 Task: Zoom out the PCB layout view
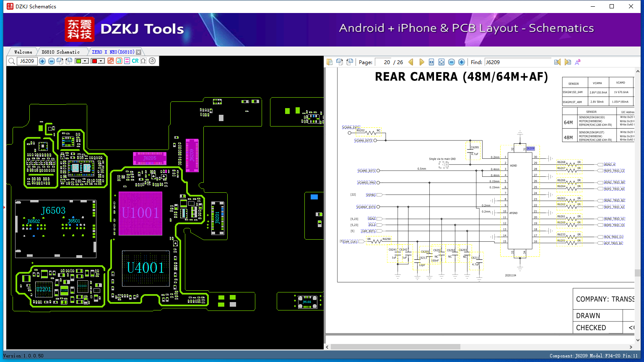[52, 61]
